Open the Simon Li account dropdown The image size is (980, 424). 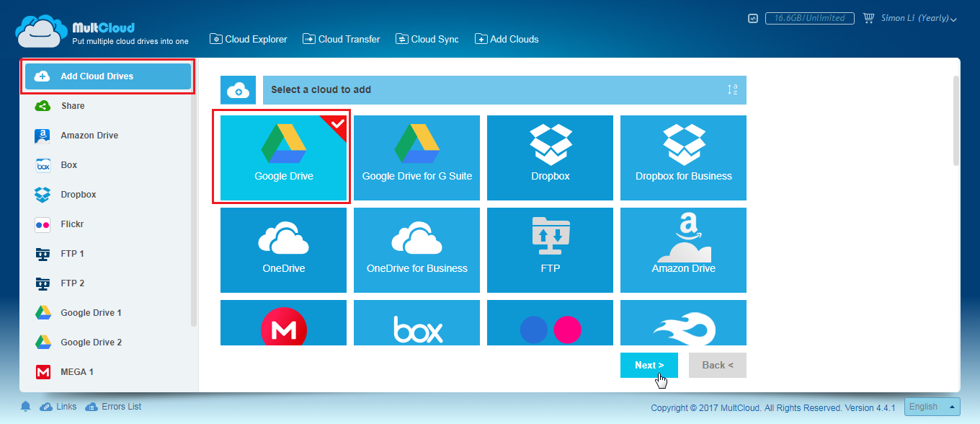pyautogui.click(x=919, y=18)
